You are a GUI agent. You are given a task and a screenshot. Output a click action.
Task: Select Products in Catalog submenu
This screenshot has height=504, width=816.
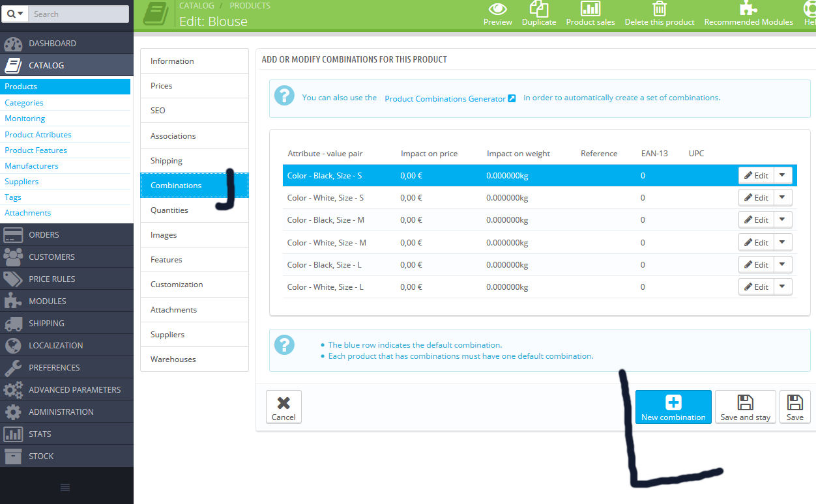pos(65,87)
